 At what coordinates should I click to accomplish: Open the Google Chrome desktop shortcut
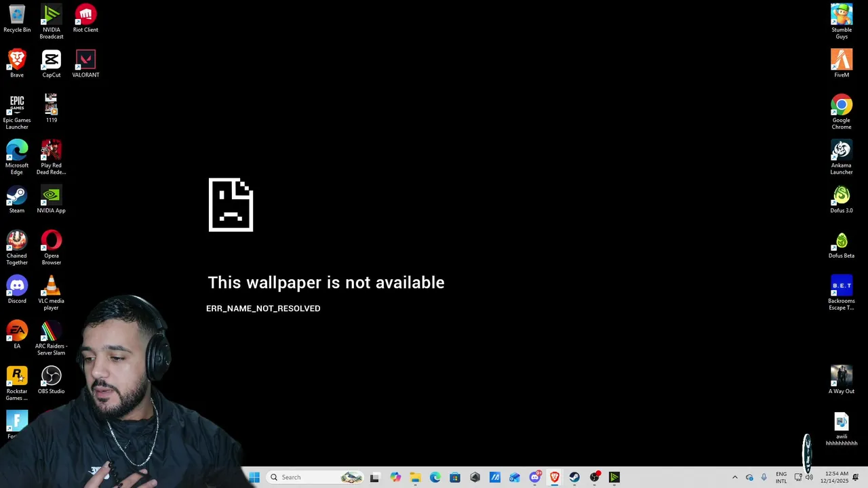pyautogui.click(x=842, y=112)
